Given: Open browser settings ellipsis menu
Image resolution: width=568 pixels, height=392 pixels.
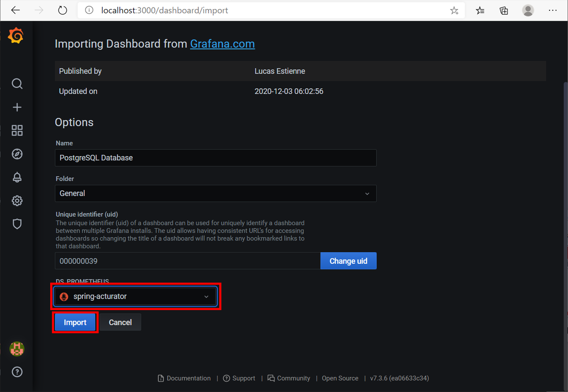Looking at the screenshot, I should click(552, 10).
